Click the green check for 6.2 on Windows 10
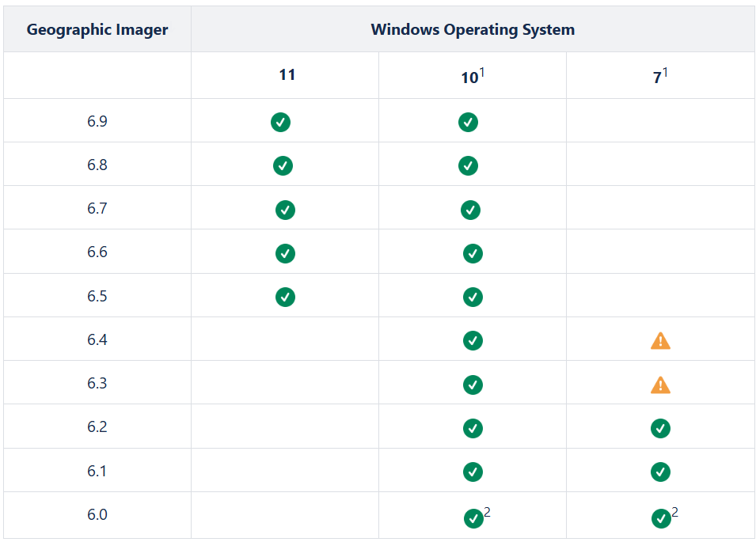The width and height of the screenshot is (756, 542). tap(473, 428)
